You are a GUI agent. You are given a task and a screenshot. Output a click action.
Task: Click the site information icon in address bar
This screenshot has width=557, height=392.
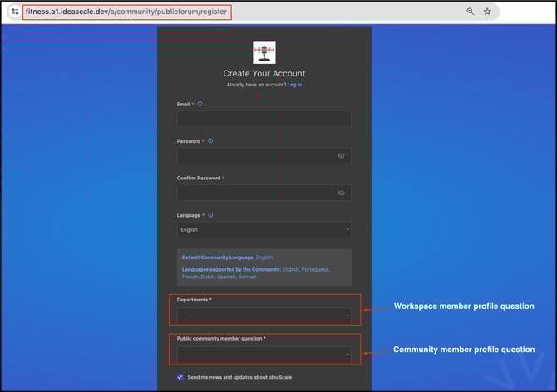pos(15,12)
